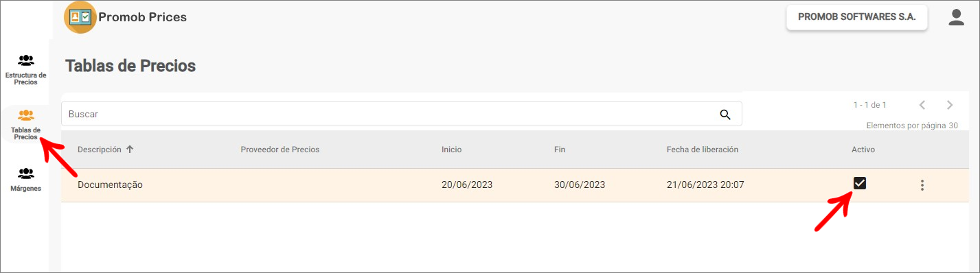Viewport: 980px width, 273px height.
Task: Open Márgenes sidebar icon
Action: [x=26, y=174]
